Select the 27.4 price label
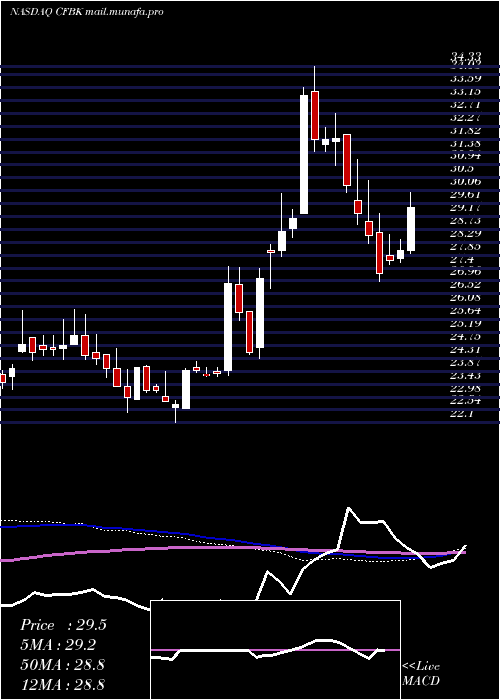The image size is (500, 700). [x=462, y=259]
